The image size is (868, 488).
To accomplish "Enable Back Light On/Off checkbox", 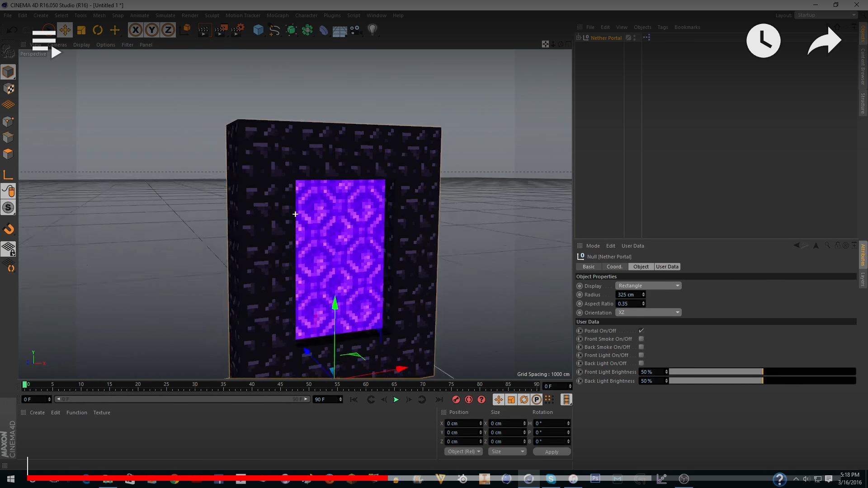I will [641, 363].
